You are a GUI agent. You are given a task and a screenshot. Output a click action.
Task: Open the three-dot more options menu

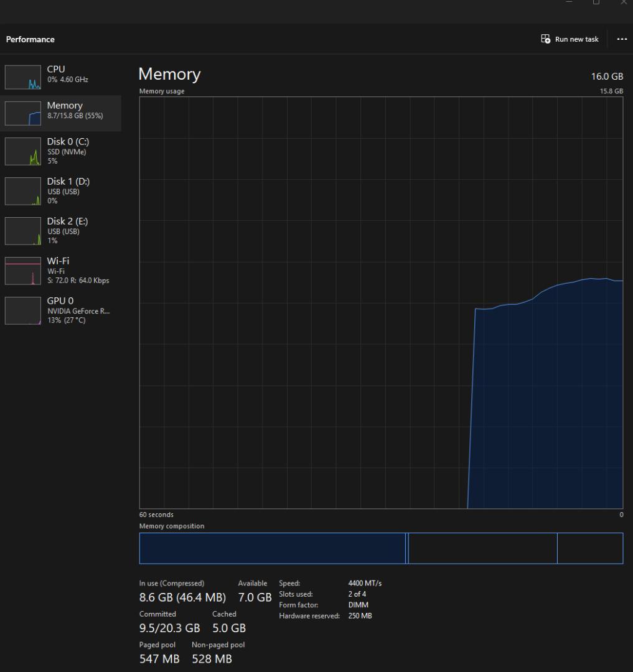tap(622, 39)
